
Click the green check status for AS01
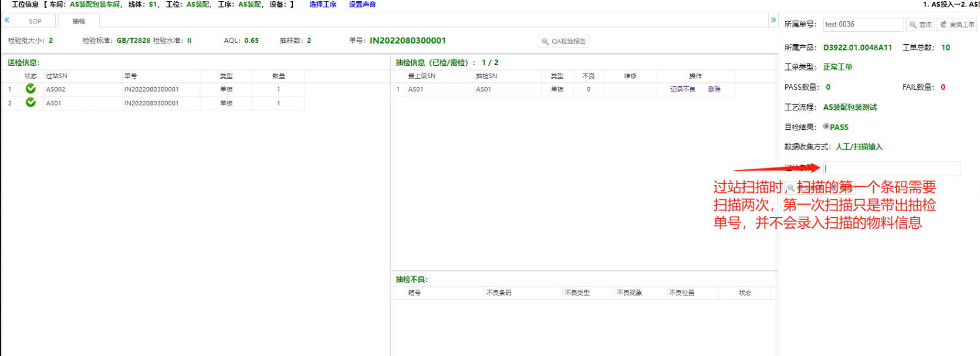click(x=31, y=103)
